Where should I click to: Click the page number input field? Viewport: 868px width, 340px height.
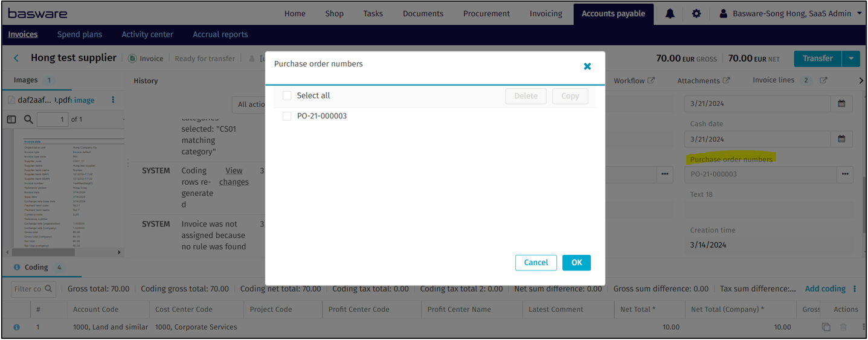52,120
